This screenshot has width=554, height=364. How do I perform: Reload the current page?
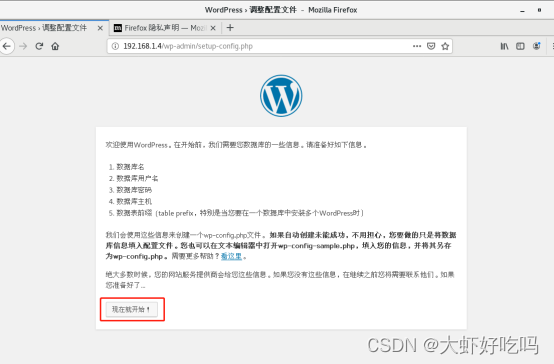(x=39, y=46)
